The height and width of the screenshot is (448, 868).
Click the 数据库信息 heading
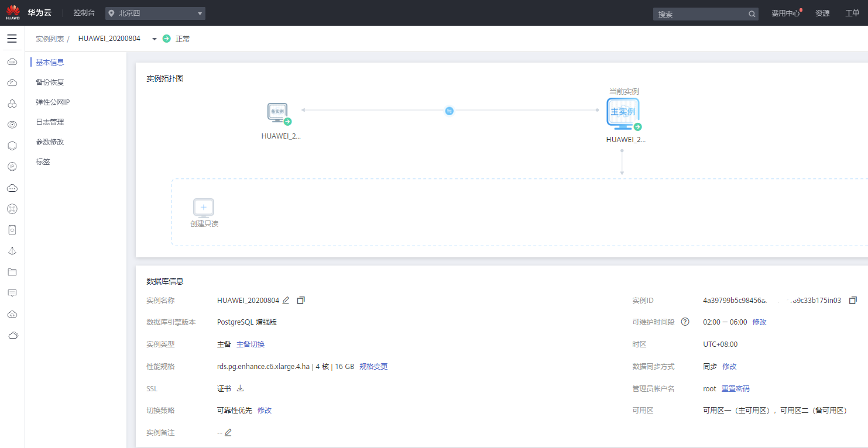(165, 281)
